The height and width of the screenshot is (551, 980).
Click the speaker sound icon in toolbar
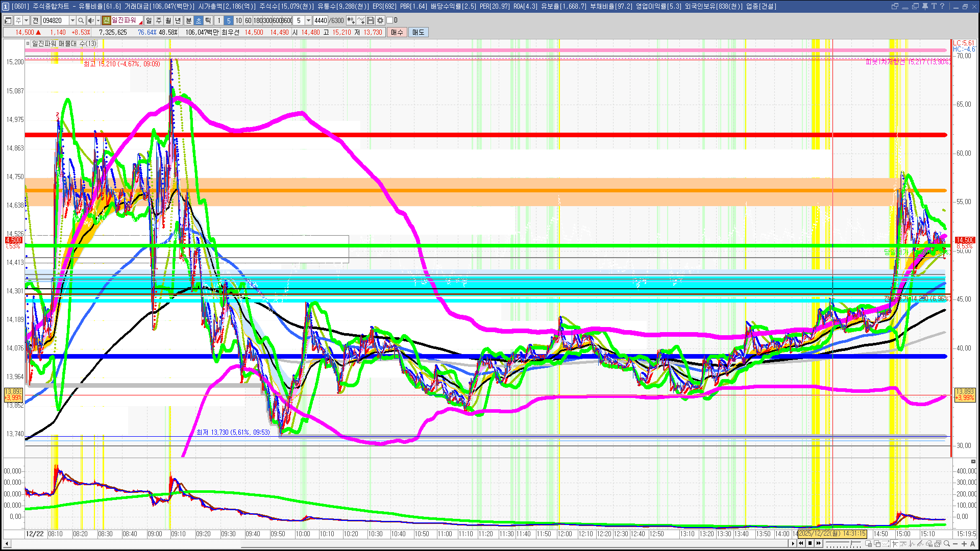click(90, 20)
